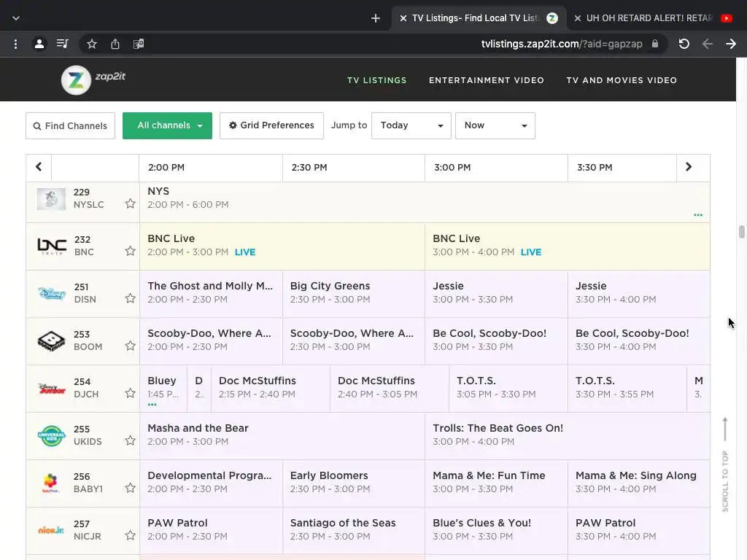Open the Today date dropdown
The height and width of the screenshot is (560, 747).
coord(411,125)
